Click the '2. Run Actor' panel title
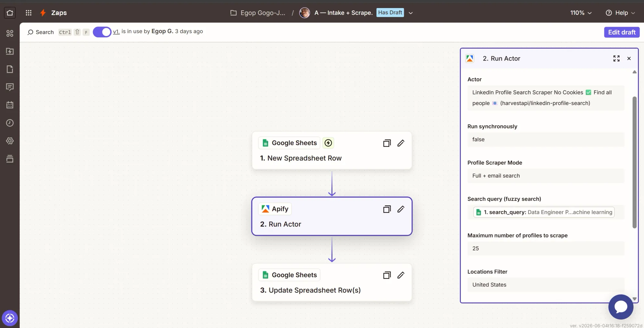This screenshot has width=644, height=328. 501,58
